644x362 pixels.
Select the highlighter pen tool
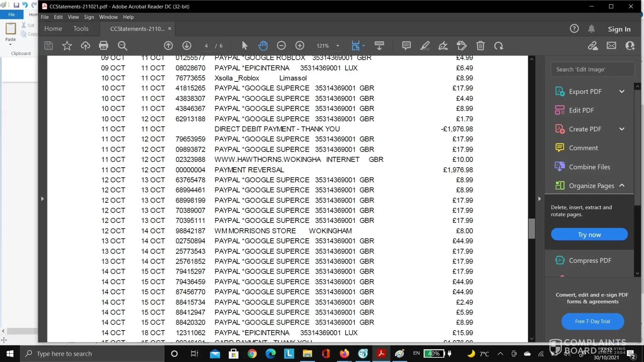(425, 46)
